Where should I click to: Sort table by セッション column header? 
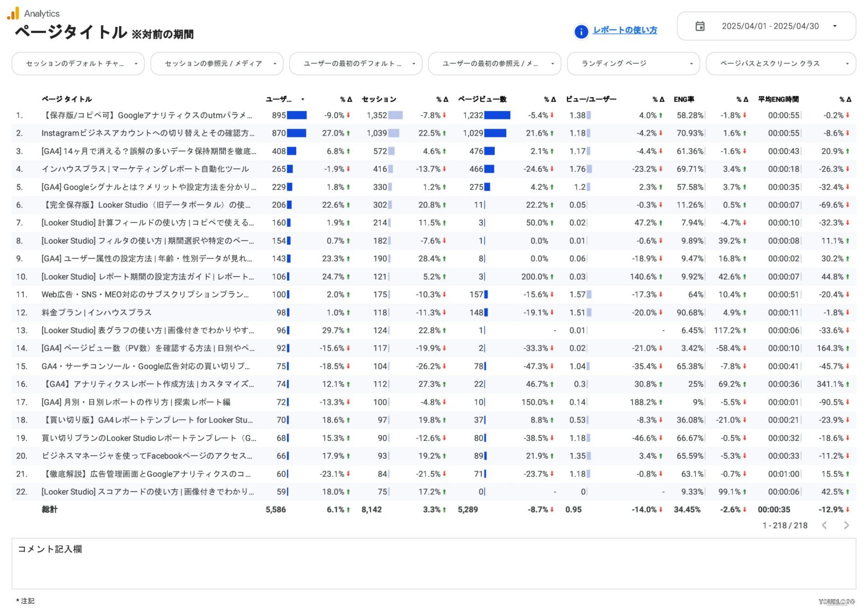379,100
